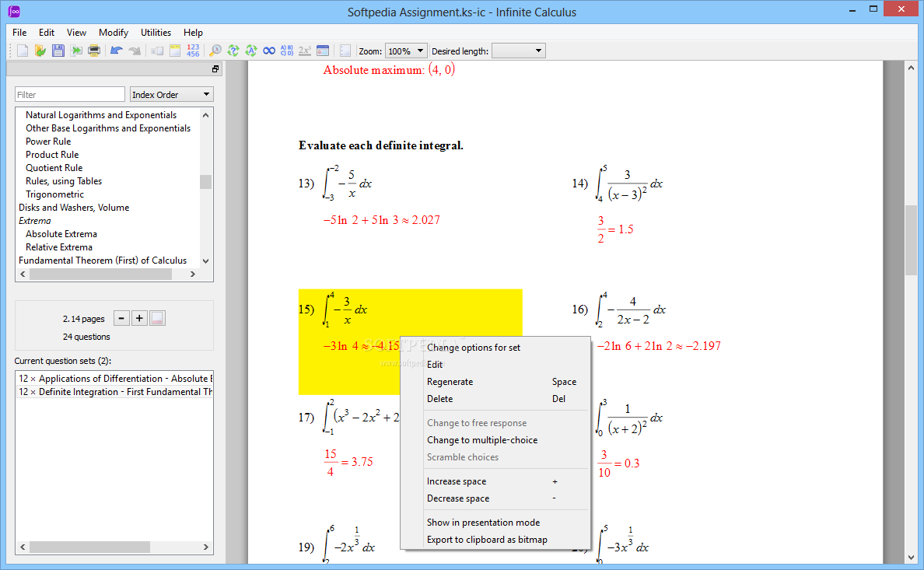
Task: Increase page length with plus button
Action: point(139,318)
